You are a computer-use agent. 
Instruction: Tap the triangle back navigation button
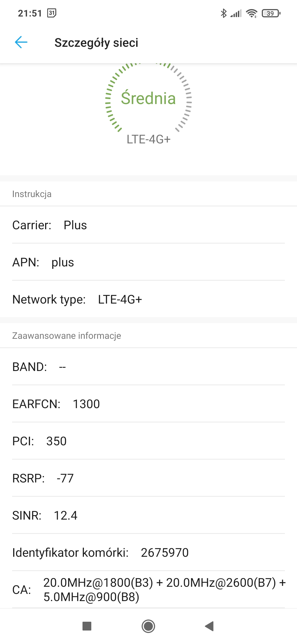click(209, 626)
